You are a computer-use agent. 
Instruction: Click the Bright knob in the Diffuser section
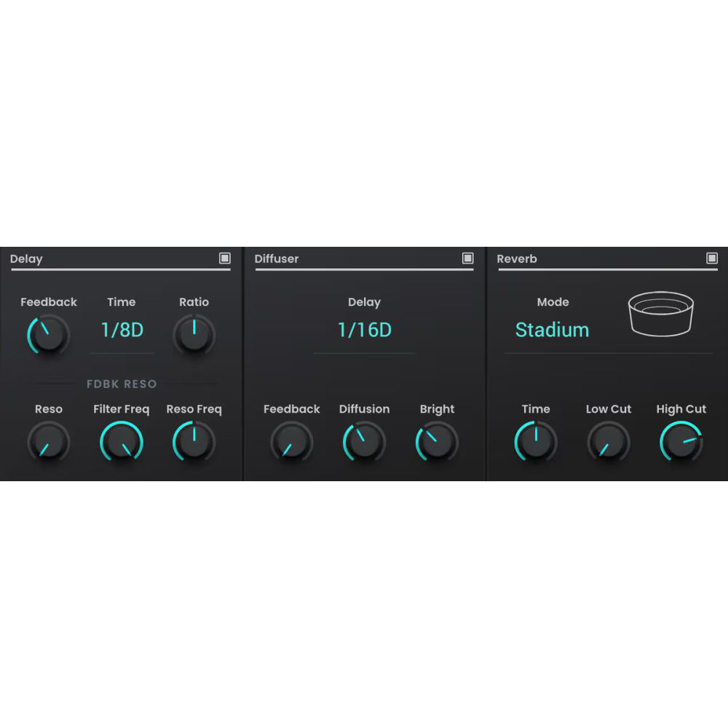coord(436,442)
